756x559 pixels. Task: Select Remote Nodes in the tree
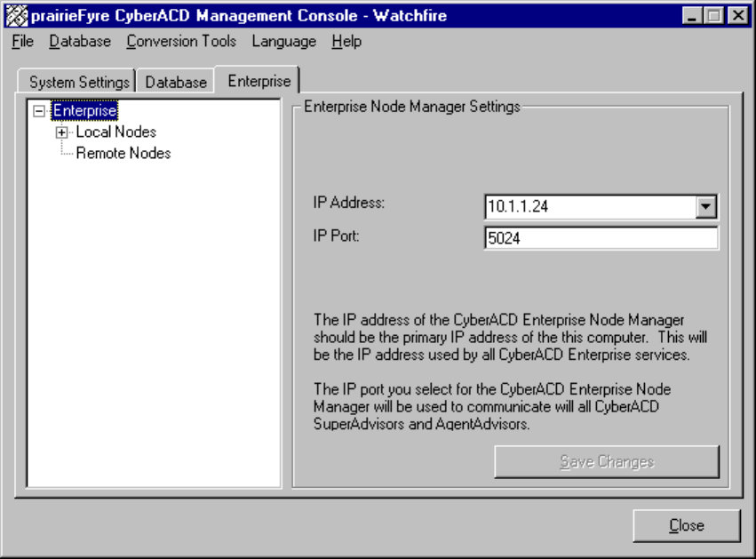click(x=123, y=153)
